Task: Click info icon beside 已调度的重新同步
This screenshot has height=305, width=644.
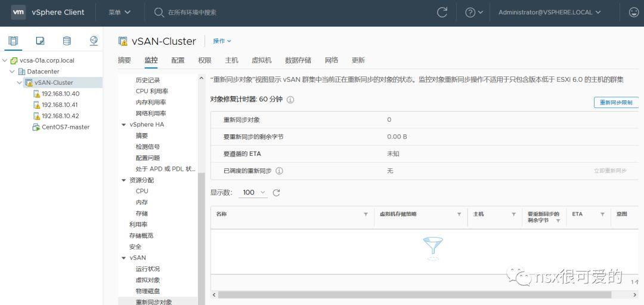Action: (279, 171)
